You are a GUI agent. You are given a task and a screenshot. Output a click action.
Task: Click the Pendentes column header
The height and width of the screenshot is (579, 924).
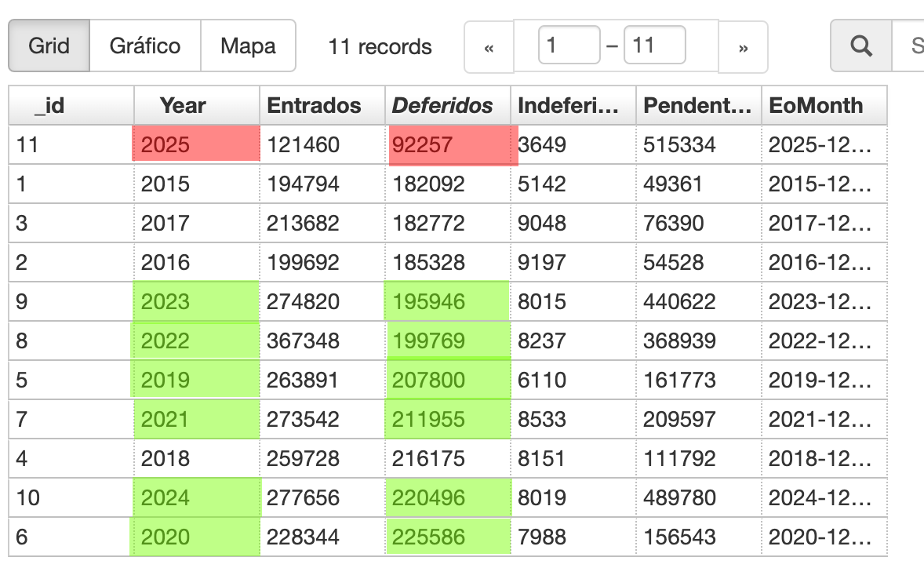coord(697,106)
